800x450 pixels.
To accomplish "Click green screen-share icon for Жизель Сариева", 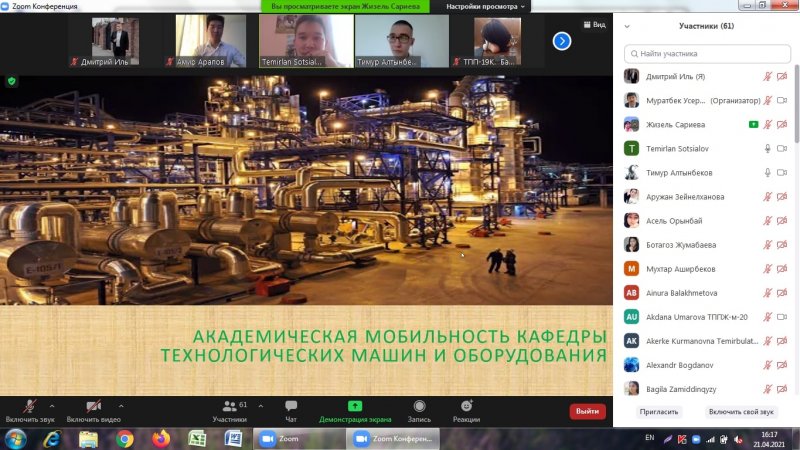I will [x=753, y=124].
